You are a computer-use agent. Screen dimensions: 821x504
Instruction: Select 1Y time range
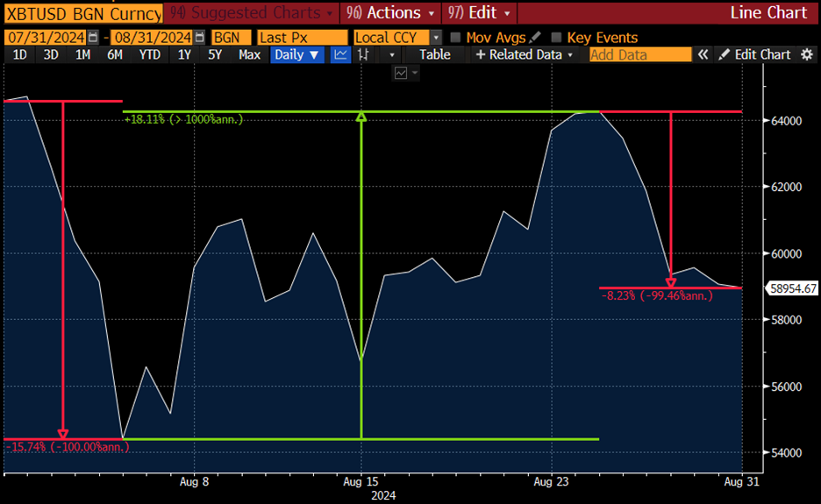pyautogui.click(x=184, y=55)
